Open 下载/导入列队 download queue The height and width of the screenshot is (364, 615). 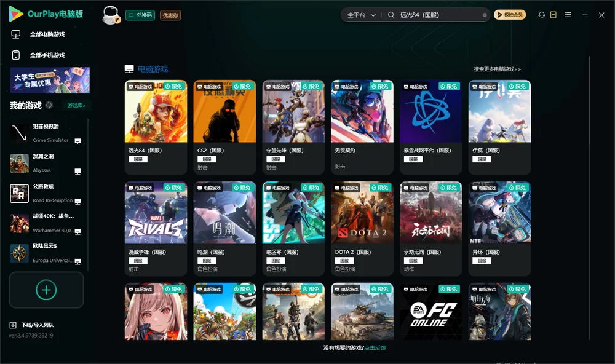click(x=38, y=325)
